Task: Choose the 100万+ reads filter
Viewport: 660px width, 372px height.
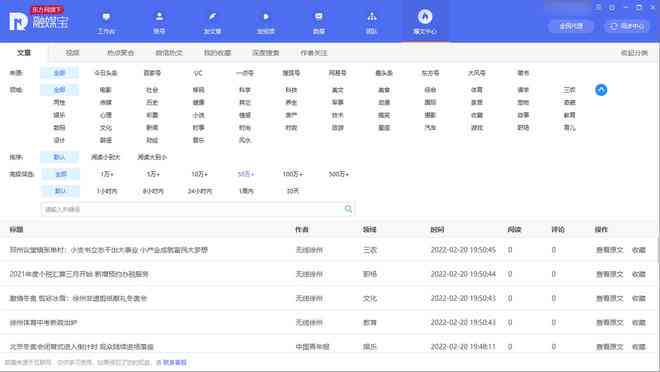Action: pyautogui.click(x=293, y=174)
